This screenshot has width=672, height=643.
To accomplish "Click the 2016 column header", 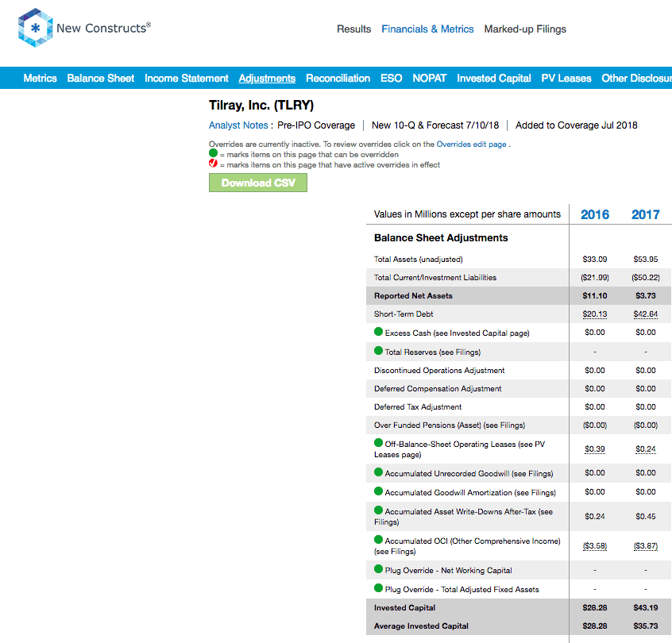I will coord(595,214).
